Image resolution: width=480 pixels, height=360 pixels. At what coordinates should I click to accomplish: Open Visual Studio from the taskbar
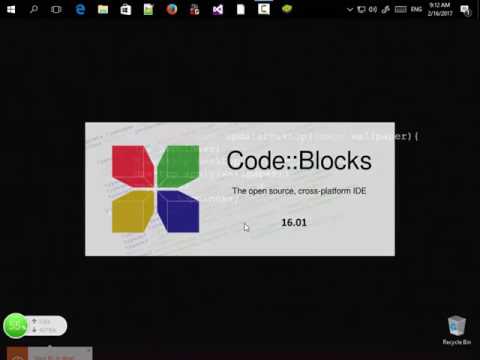(218, 10)
